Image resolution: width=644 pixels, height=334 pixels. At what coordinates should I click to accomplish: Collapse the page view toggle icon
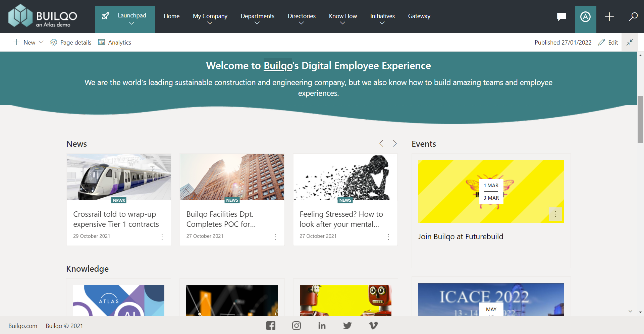tap(630, 42)
